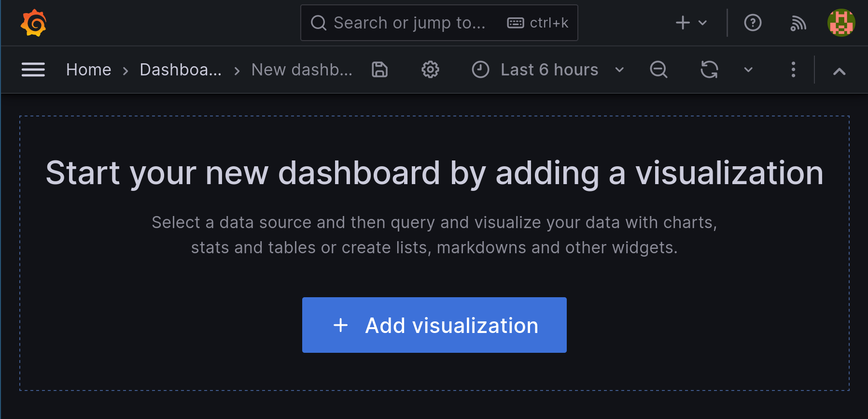Image resolution: width=868 pixels, height=419 pixels.
Task: Open the help menu
Action: coord(752,22)
